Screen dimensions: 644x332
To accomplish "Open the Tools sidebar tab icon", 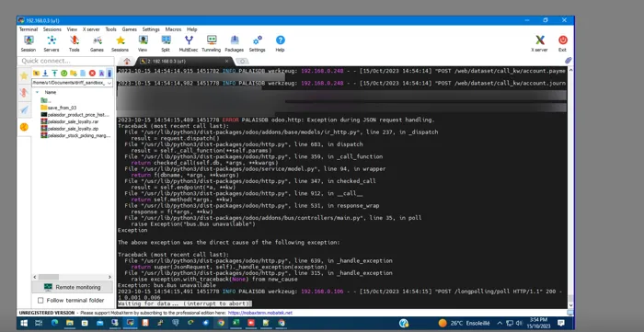I will click(x=24, y=93).
